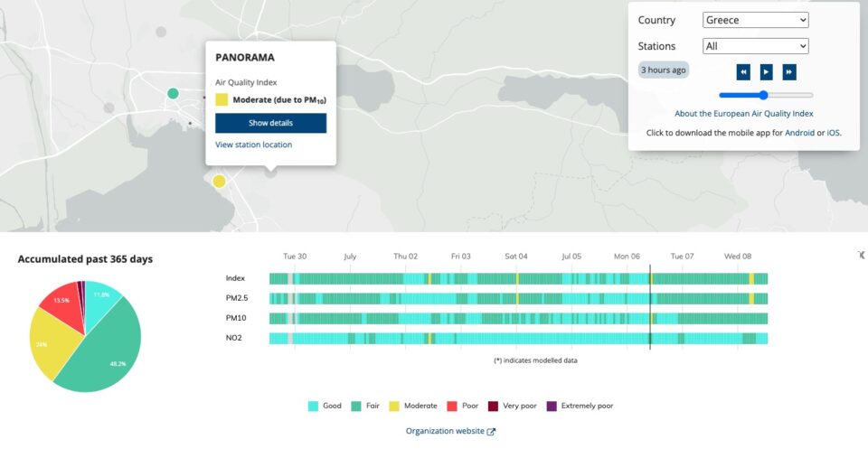Click the PM2.5 row label
The image size is (868, 458).
pyautogui.click(x=237, y=298)
